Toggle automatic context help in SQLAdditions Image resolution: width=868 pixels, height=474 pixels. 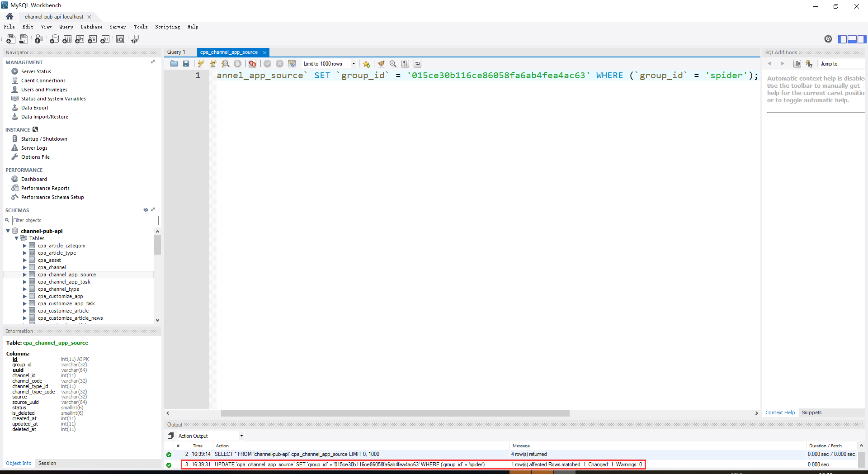click(x=809, y=64)
